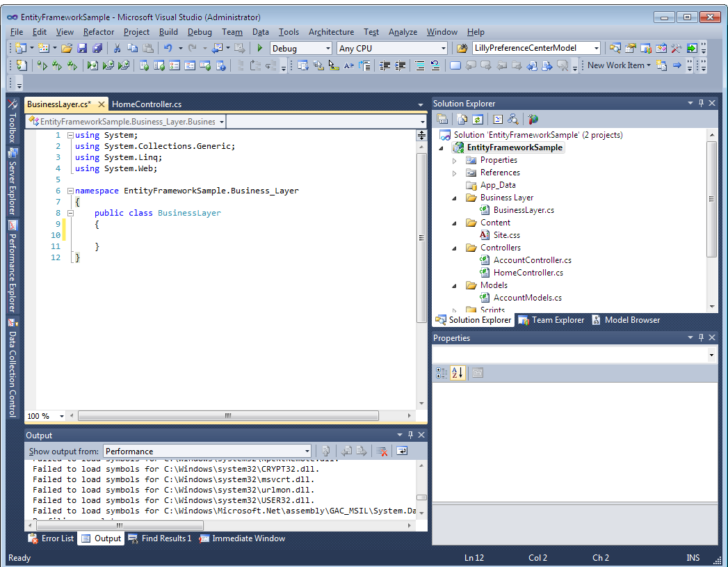Screen dimensions: 728x567
Task: Expand the Properties node in Solution Explorer
Action: (455, 161)
